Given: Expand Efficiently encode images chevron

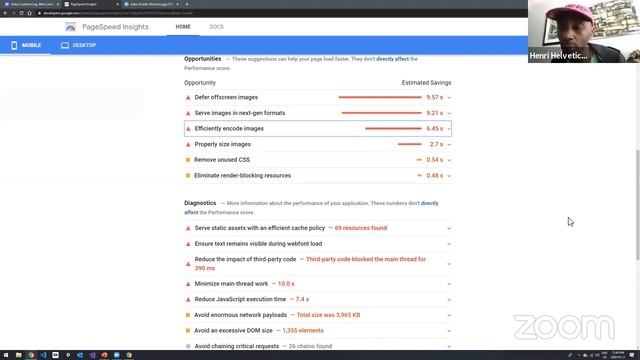Looking at the screenshot, I should 449,129.
